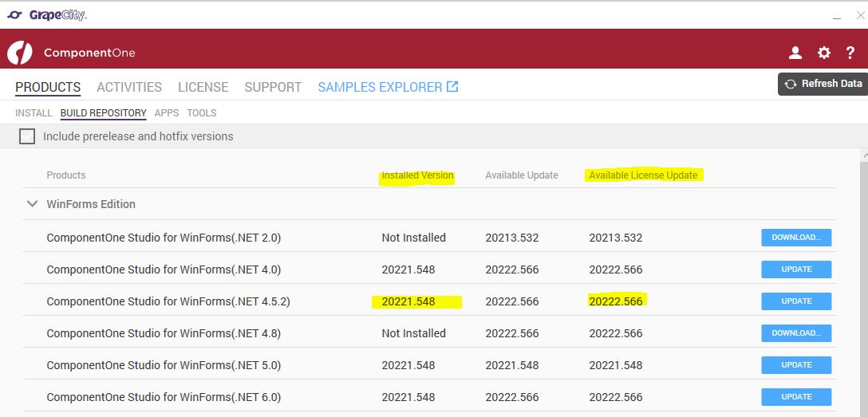
Task: Select row ComponentOne Studio for WinForms(.NET 4.5.2)
Action: tap(429, 301)
